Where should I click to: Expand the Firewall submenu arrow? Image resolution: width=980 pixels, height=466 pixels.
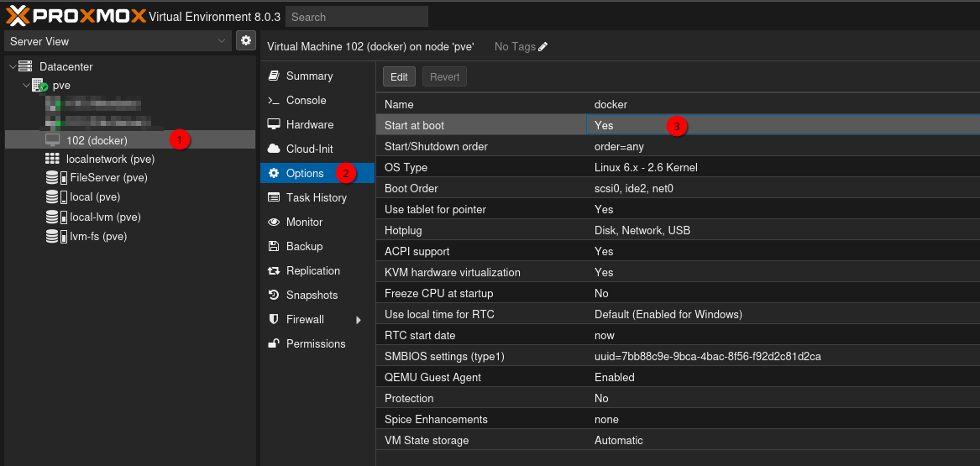[359, 320]
